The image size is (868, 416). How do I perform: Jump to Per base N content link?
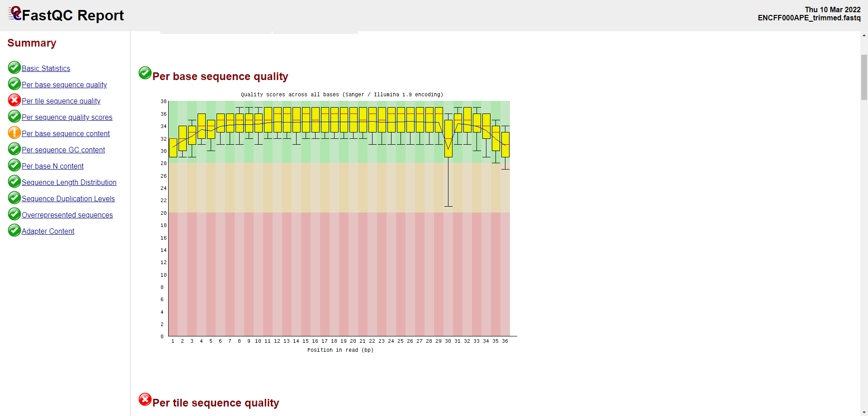click(x=52, y=166)
